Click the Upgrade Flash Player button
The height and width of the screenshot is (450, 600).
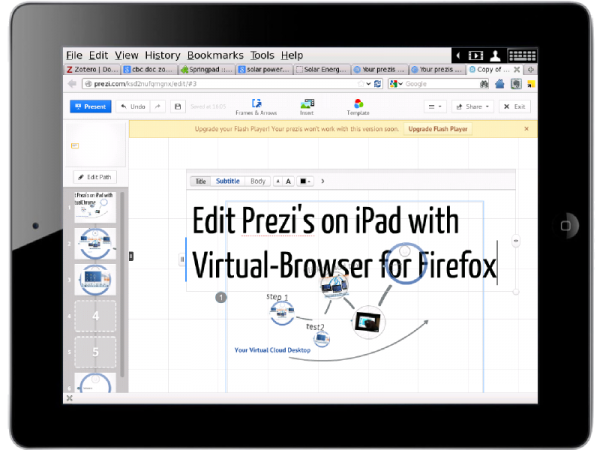coord(437,129)
